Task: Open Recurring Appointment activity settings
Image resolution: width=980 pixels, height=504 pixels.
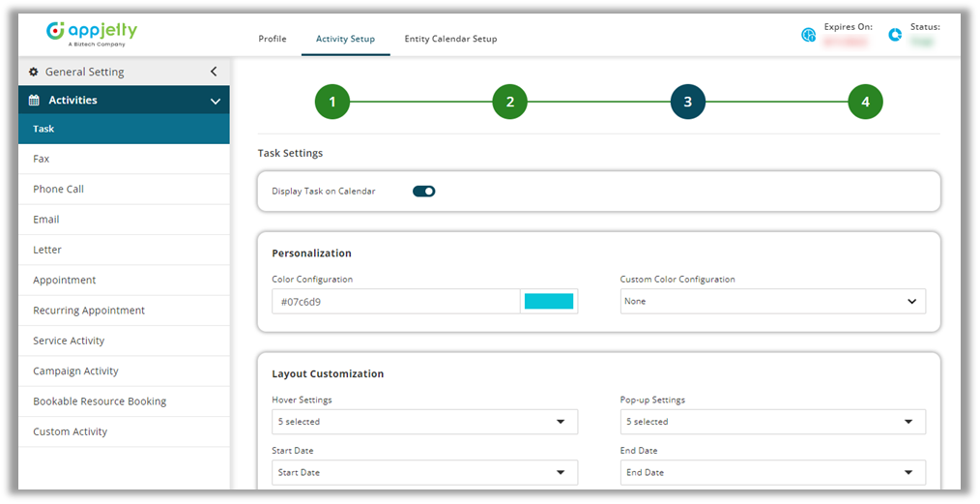Action: (x=89, y=311)
